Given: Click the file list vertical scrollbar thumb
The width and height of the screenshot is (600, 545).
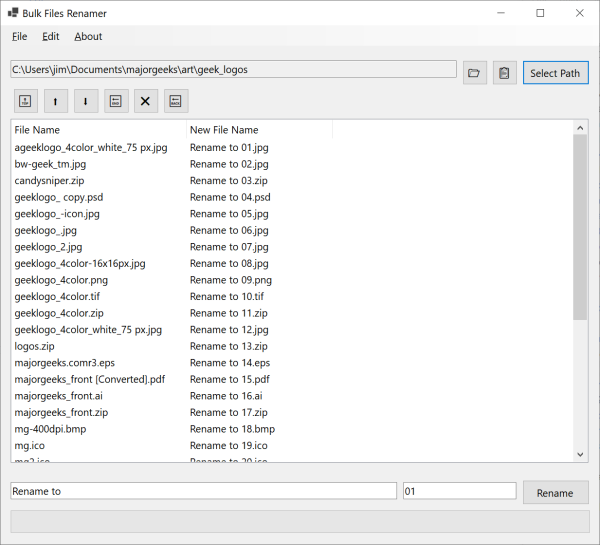Looking at the screenshot, I should pos(580,227).
